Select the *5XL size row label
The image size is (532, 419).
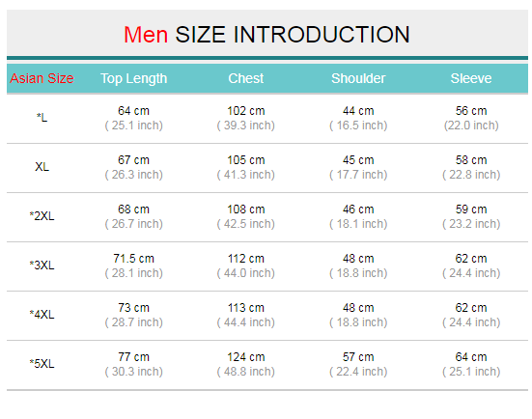pyautogui.click(x=42, y=363)
